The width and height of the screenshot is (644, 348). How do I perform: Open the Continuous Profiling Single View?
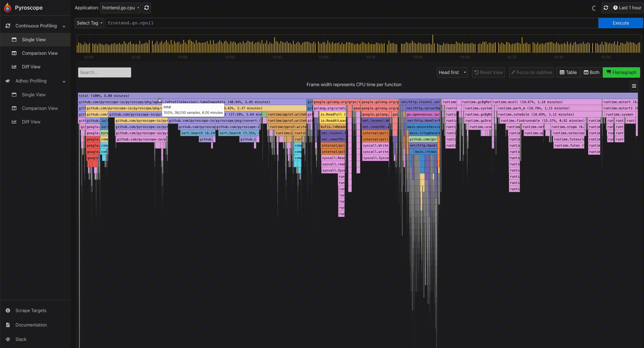click(34, 40)
